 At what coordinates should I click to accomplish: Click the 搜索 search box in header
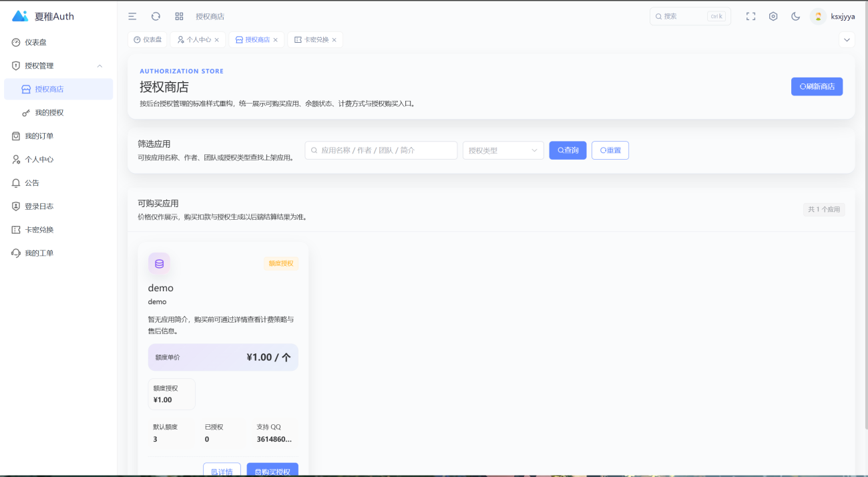pyautogui.click(x=690, y=16)
